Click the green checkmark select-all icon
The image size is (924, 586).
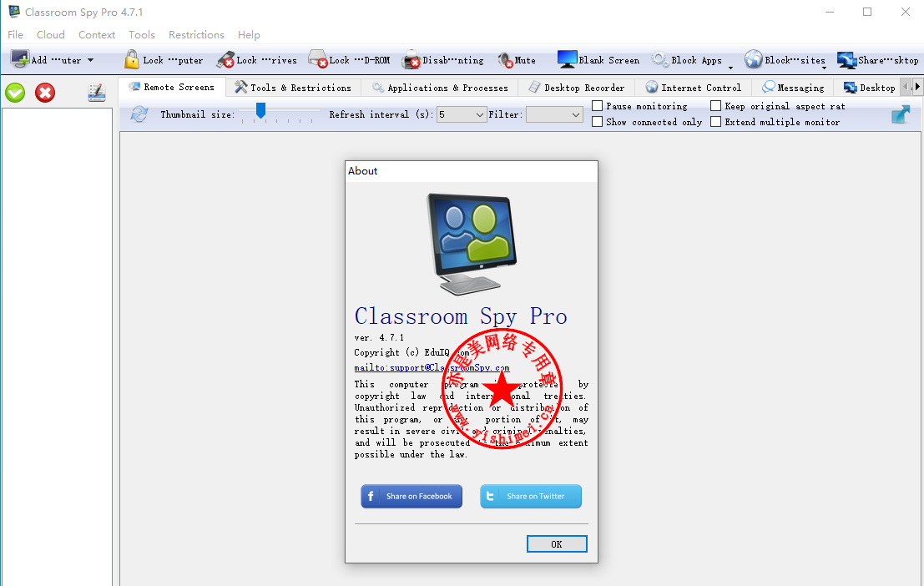click(15, 93)
